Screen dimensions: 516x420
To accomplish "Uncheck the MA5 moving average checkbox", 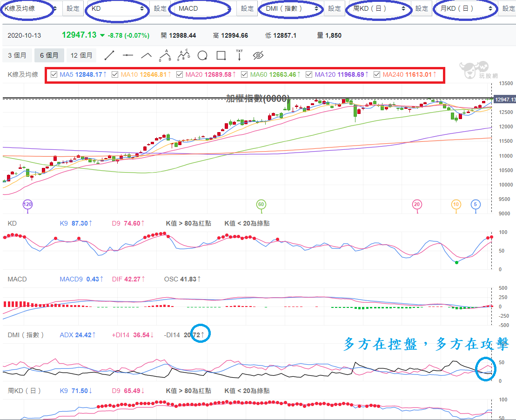I will pyautogui.click(x=54, y=75).
